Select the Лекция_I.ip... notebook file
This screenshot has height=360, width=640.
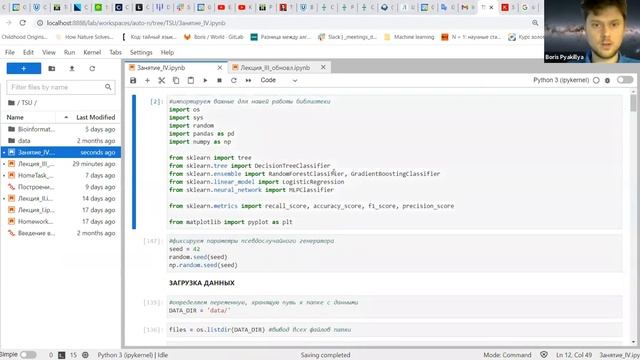(x=61, y=210)
